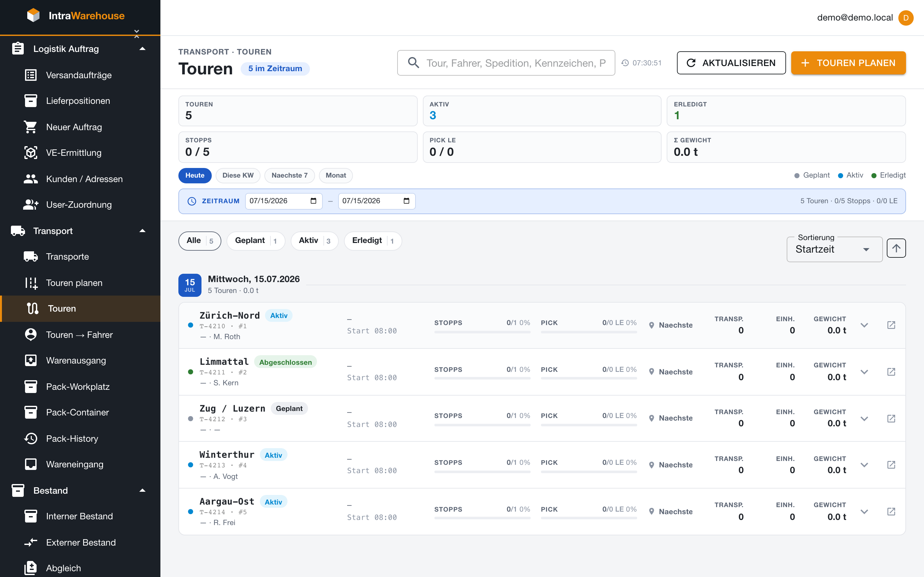924x577 pixels.
Task: Click the user avatar D icon
Action: coord(906,18)
